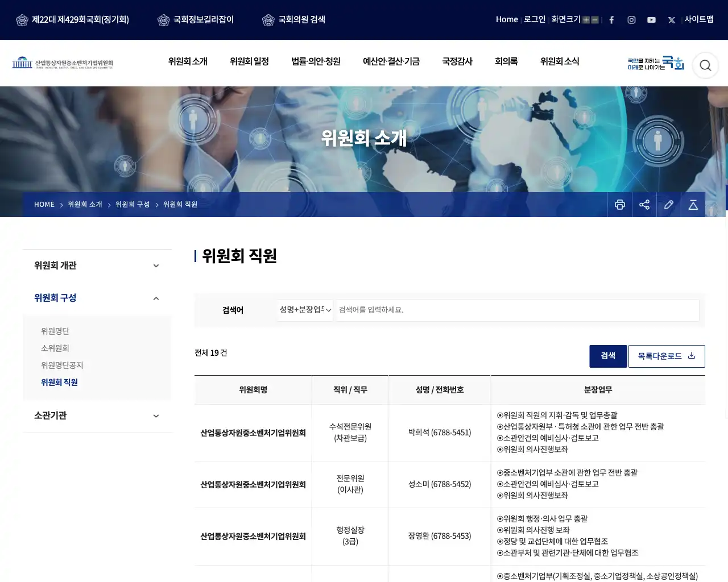Click the share icon in breadcrumb bar
This screenshot has width=728, height=582.
(x=644, y=205)
